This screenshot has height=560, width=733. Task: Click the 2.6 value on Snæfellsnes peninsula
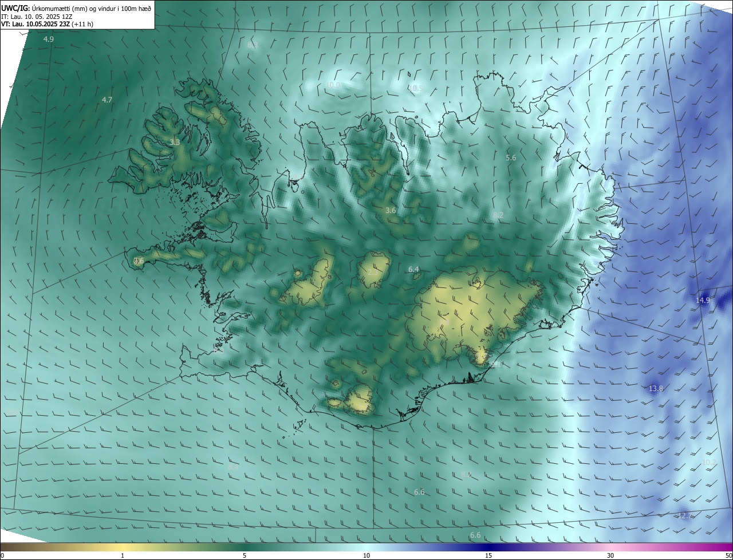coord(139,261)
